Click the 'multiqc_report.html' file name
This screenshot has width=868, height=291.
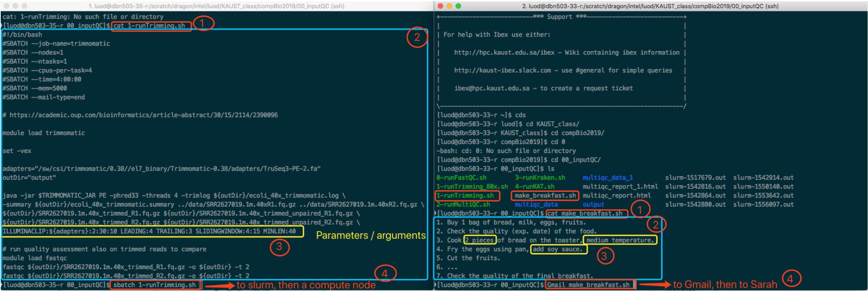[x=617, y=195]
